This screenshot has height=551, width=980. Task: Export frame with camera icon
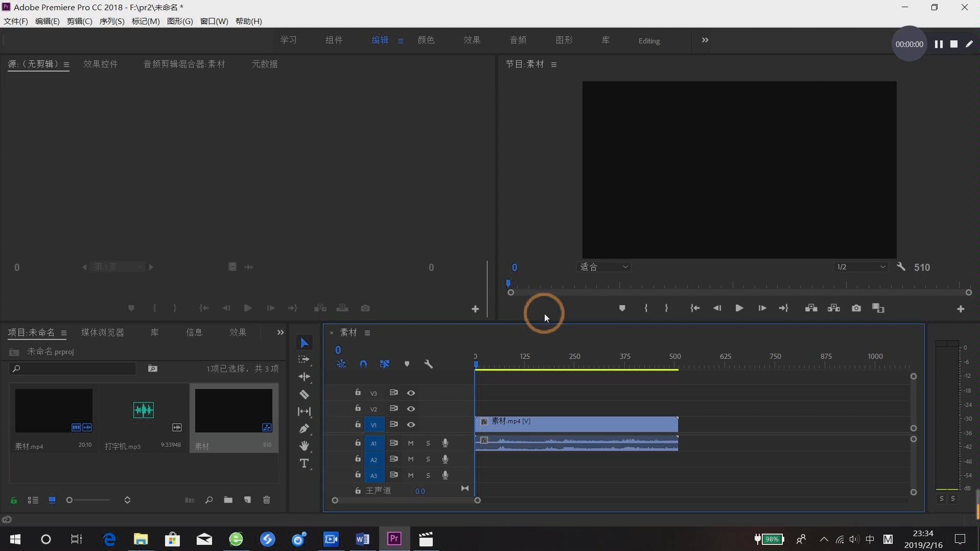tap(856, 308)
